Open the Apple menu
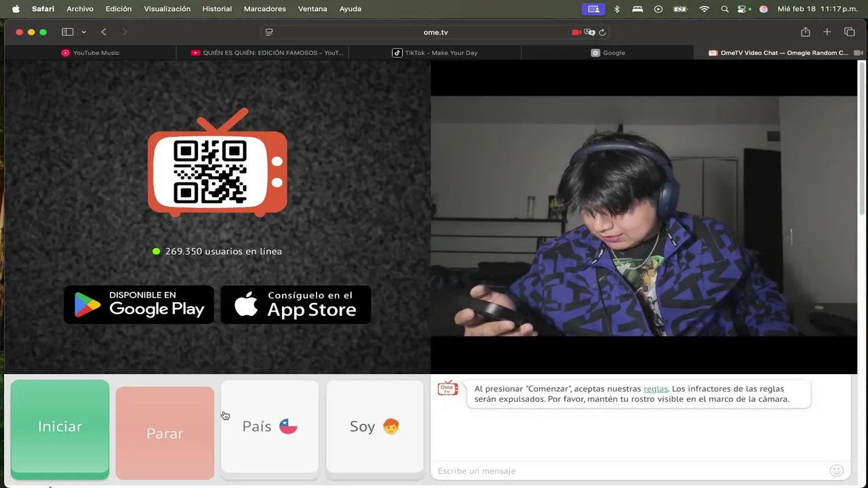The width and height of the screenshot is (868, 488). click(x=16, y=9)
